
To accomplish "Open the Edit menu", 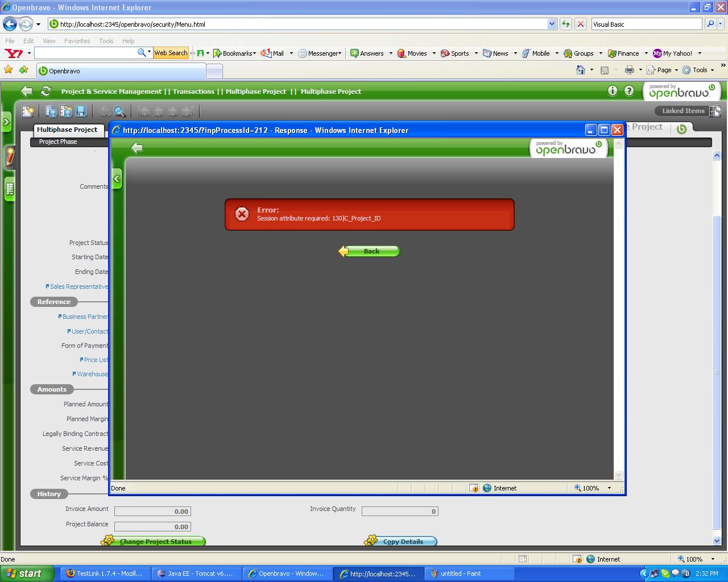I will click(x=28, y=41).
